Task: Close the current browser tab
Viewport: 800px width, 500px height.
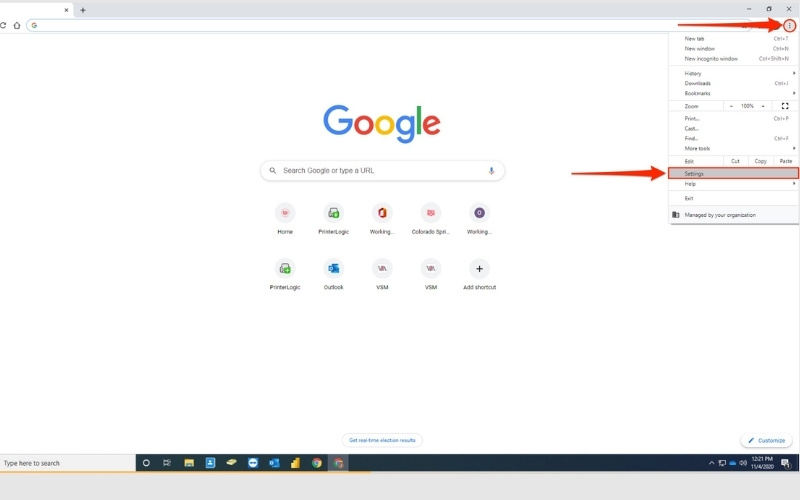Action: [66, 10]
